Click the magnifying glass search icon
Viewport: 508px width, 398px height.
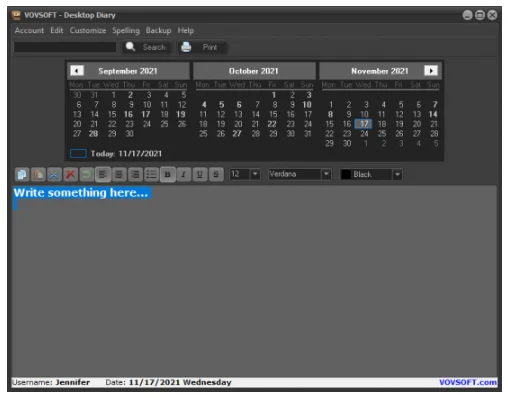(x=130, y=47)
